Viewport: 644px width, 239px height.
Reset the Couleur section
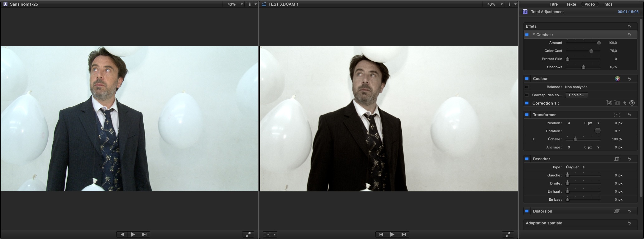click(x=629, y=79)
